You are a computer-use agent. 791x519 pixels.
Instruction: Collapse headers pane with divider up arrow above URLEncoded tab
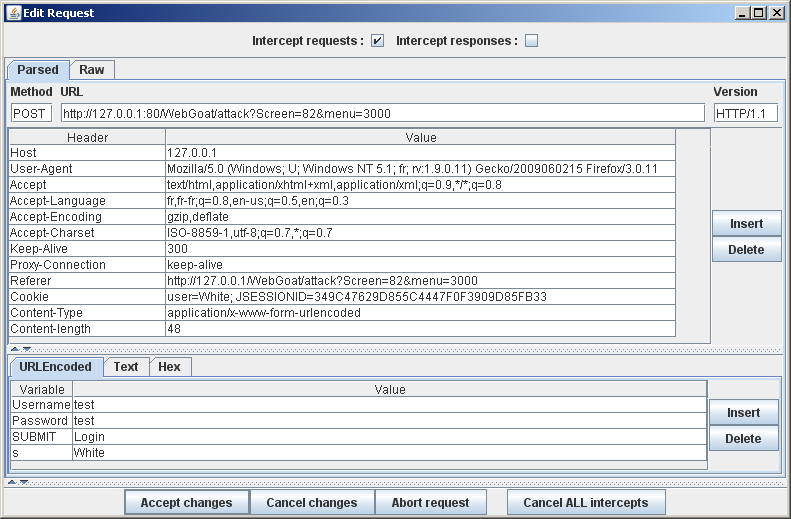(14, 349)
